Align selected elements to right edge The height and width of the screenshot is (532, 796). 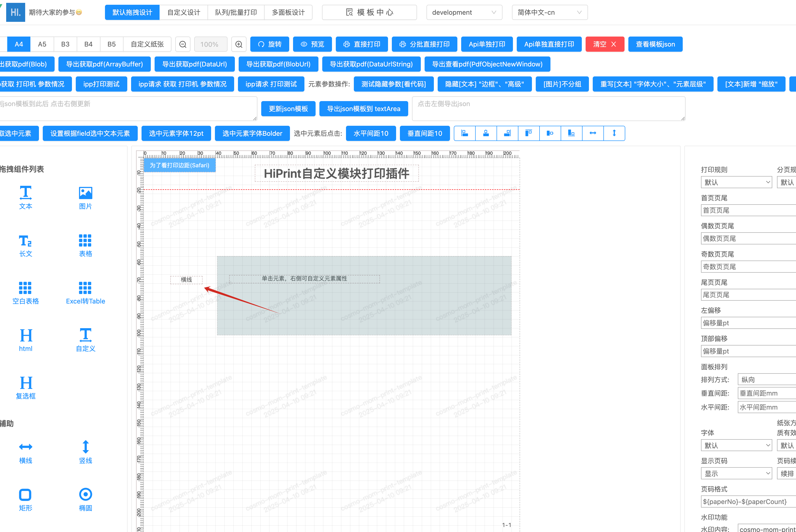[x=507, y=133]
